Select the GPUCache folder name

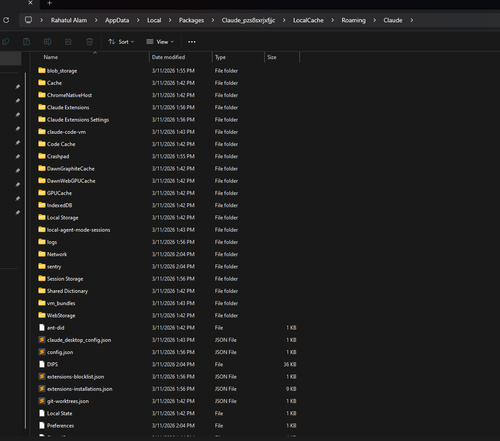(59, 193)
